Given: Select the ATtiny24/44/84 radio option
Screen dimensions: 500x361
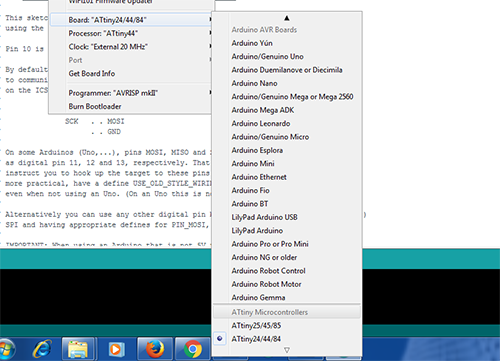Looking at the screenshot, I should point(287,339).
